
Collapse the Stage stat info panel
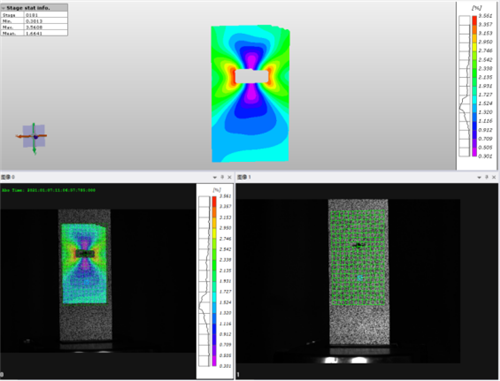coord(3,8)
